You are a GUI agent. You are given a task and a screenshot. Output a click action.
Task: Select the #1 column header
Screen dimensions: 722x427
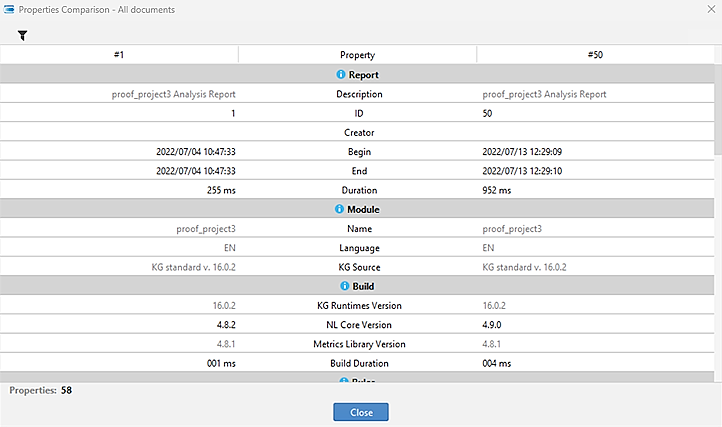point(119,55)
